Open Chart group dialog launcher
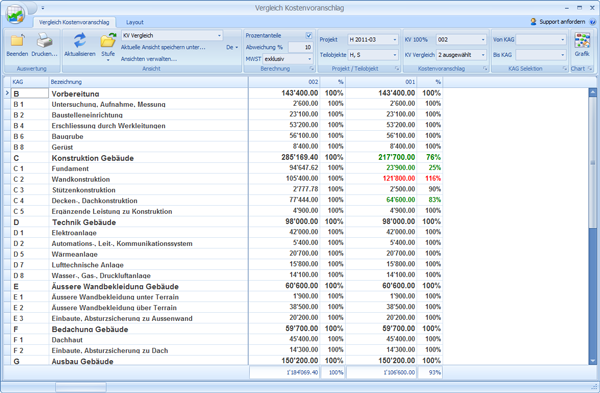The height and width of the screenshot is (393, 600). [x=590, y=69]
